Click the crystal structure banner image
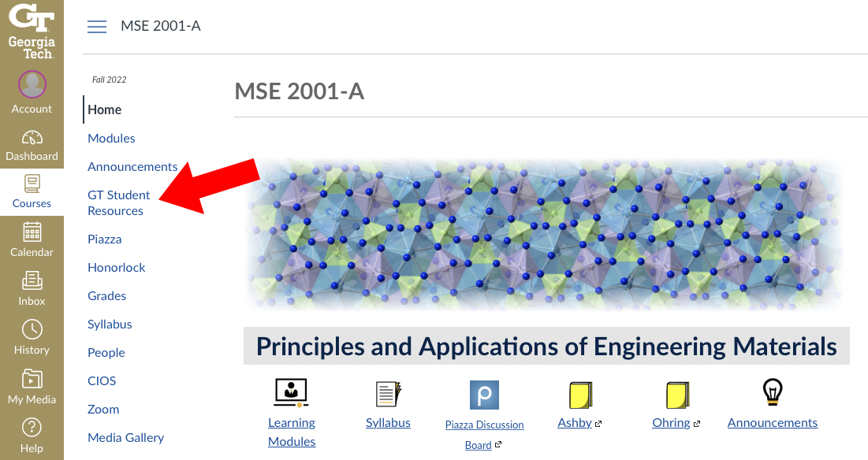Image resolution: width=868 pixels, height=460 pixels. click(544, 234)
